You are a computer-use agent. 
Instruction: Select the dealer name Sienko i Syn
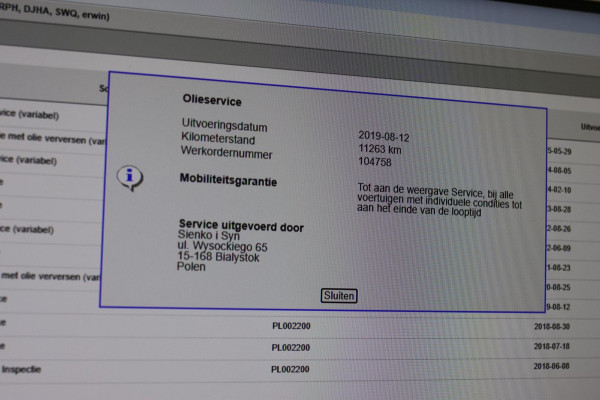point(209,235)
